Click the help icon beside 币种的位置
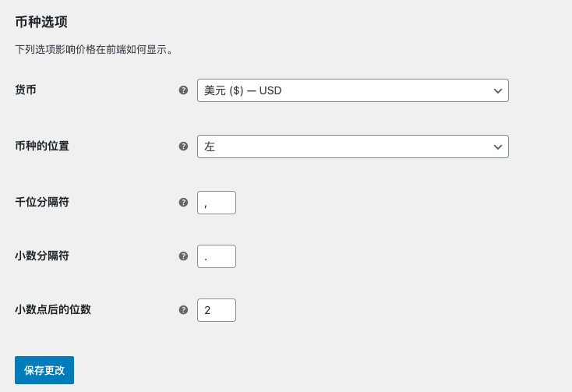This screenshot has width=572, height=392. click(183, 146)
